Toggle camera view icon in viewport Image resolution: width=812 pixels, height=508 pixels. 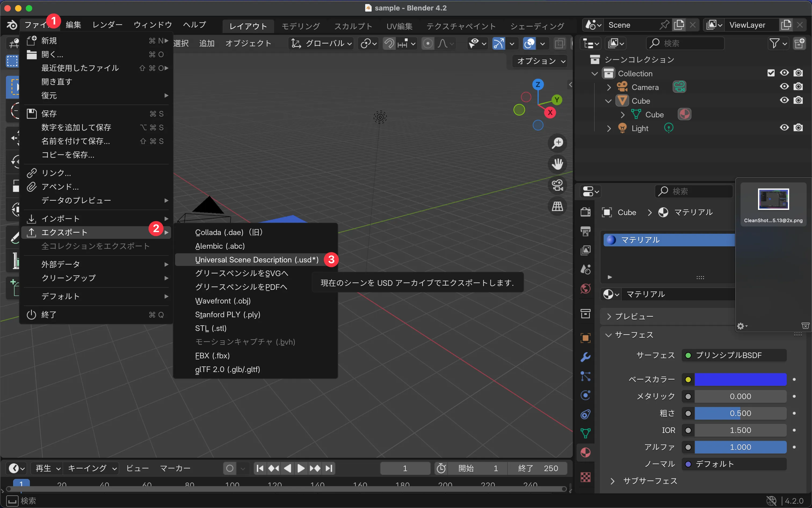557,185
